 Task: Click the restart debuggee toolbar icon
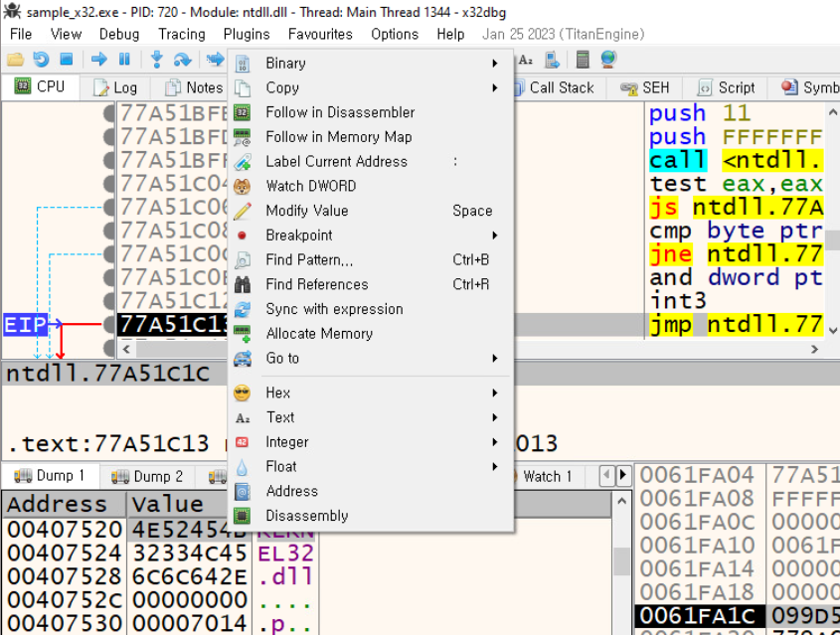(41, 59)
